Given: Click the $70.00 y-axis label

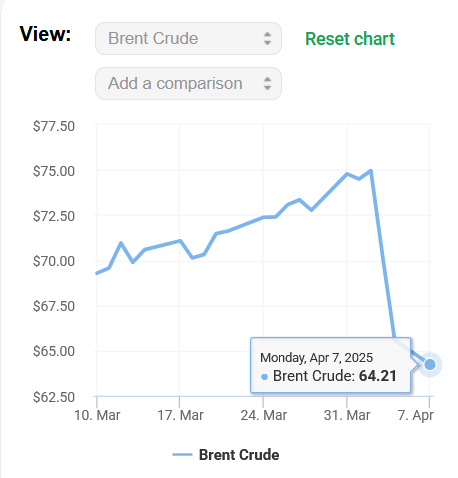Looking at the screenshot, I should (x=54, y=261).
